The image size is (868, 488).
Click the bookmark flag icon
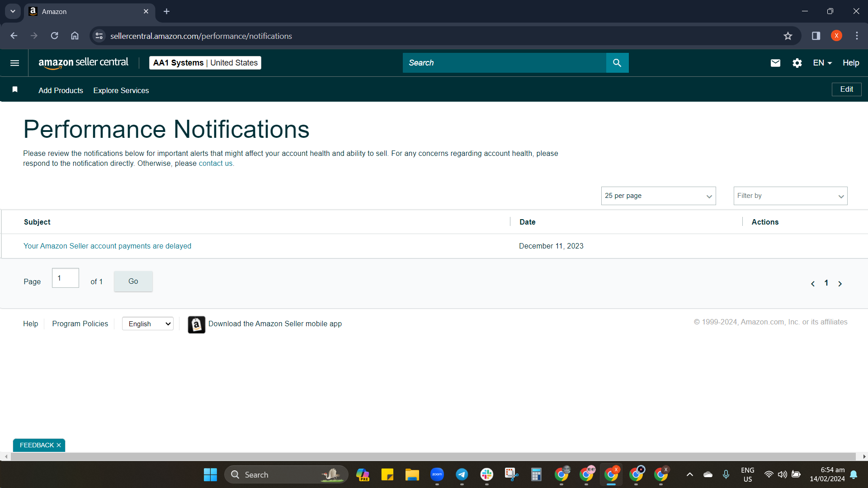pyautogui.click(x=15, y=89)
